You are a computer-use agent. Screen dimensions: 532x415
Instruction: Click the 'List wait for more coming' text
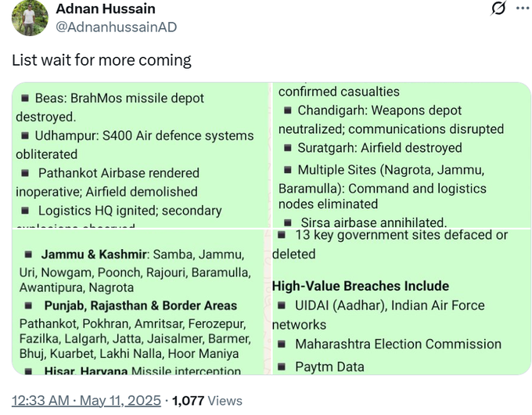pos(102,60)
